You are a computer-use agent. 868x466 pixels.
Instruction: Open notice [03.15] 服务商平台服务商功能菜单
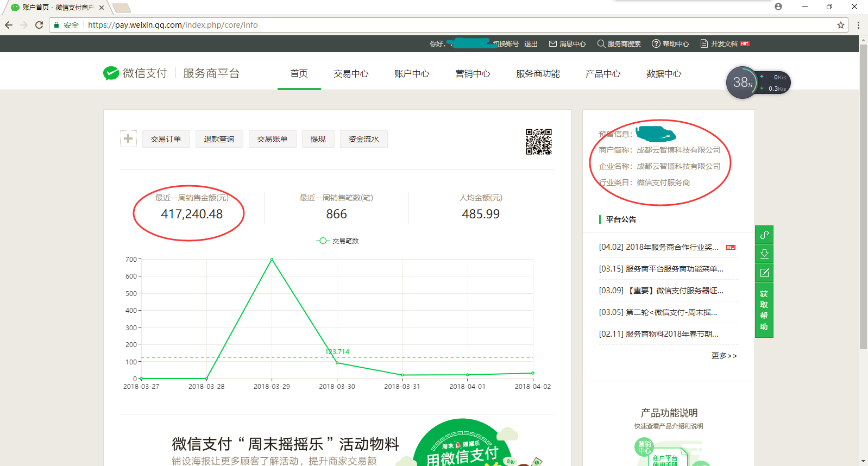pos(661,269)
